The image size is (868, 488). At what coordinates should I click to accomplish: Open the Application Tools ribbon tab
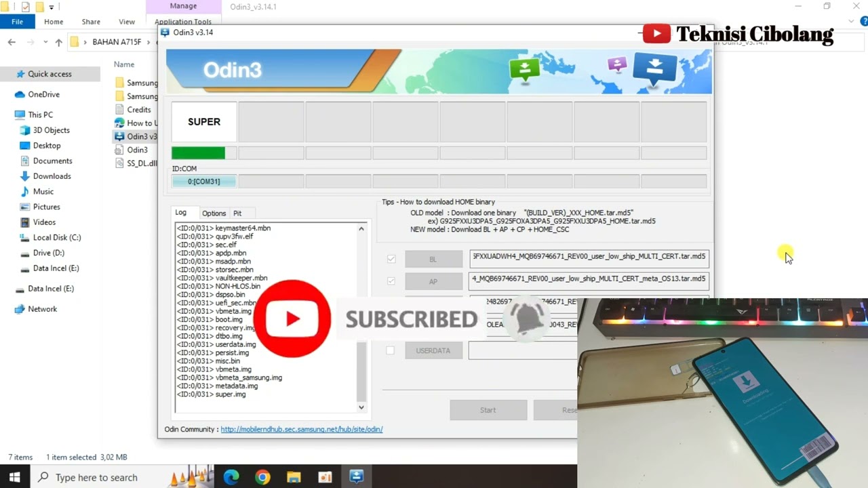pos(183,22)
